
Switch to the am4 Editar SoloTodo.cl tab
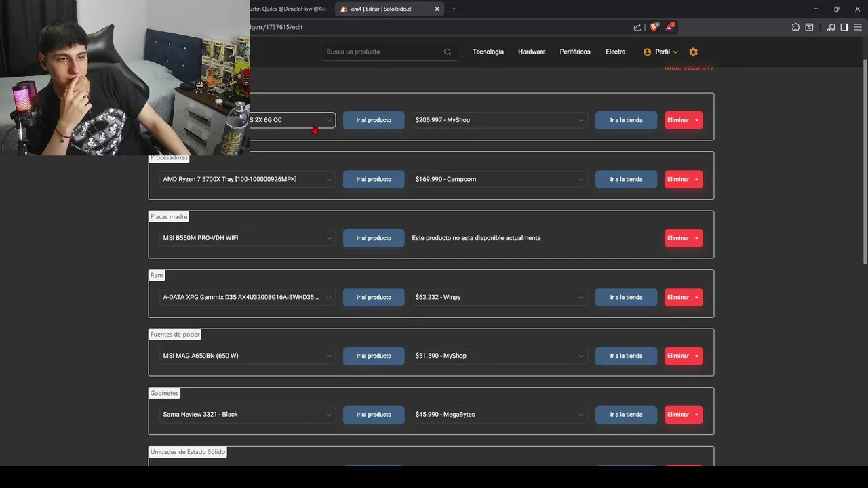tap(390, 9)
